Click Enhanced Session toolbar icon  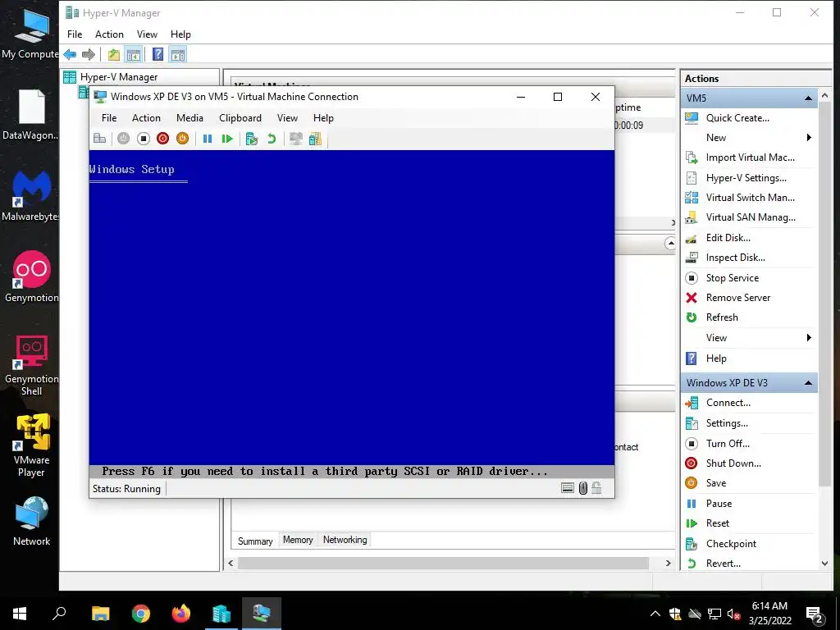pos(295,139)
